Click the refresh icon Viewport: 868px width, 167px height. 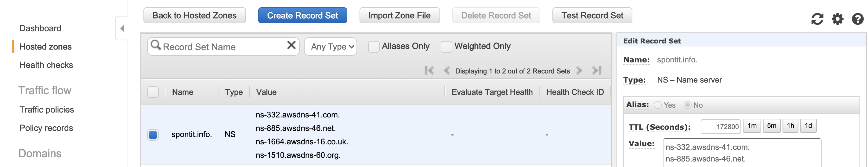pos(817,19)
